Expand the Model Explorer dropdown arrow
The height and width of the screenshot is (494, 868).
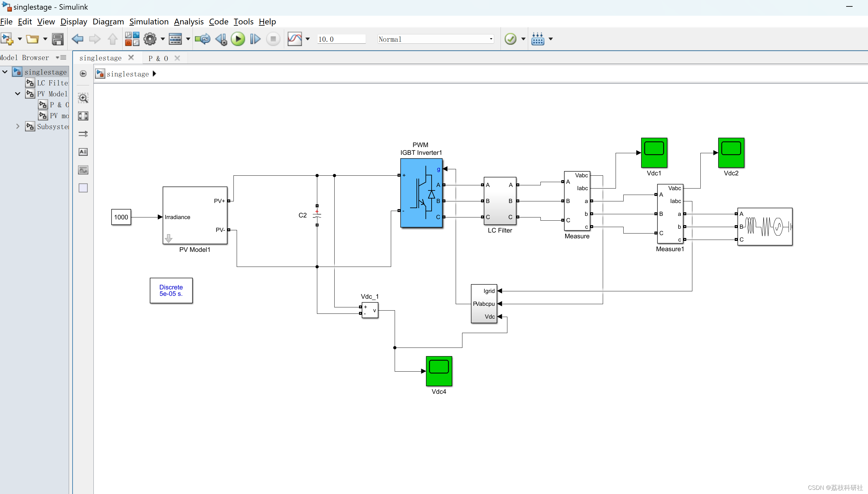[188, 39]
